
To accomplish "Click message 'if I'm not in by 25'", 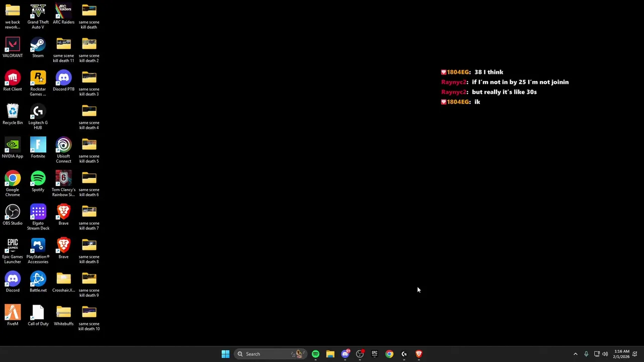I will (520, 82).
